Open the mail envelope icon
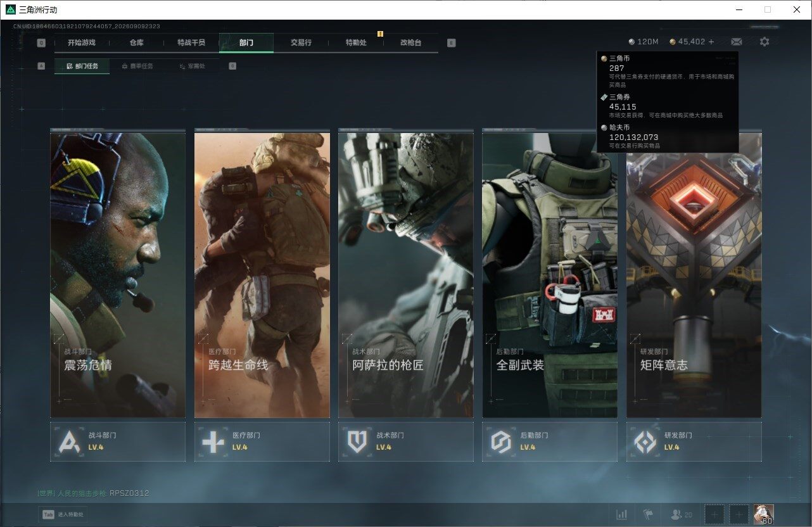 click(x=737, y=42)
